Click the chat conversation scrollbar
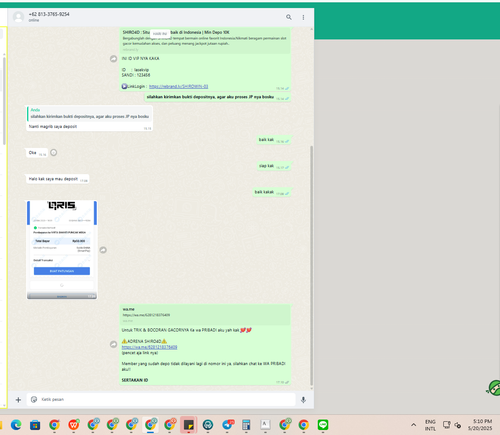This screenshot has width=500, height=435. (312, 265)
